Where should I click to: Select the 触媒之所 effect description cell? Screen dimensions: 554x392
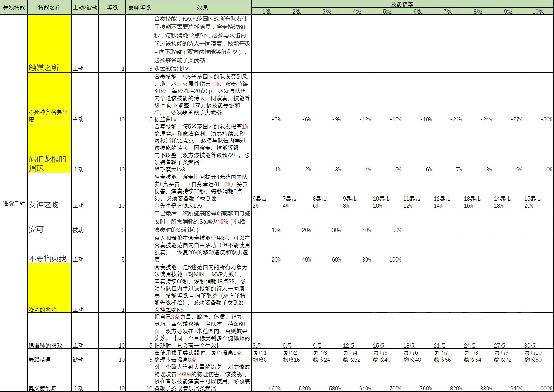[202, 44]
